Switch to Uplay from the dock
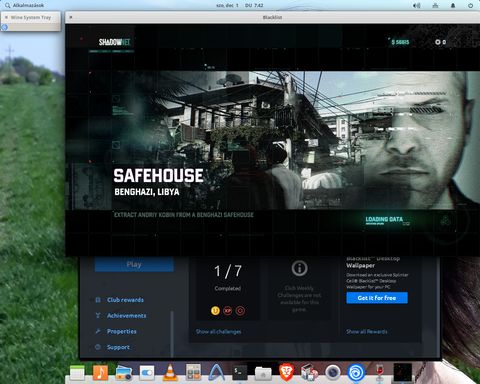The image size is (480, 384). click(x=356, y=373)
